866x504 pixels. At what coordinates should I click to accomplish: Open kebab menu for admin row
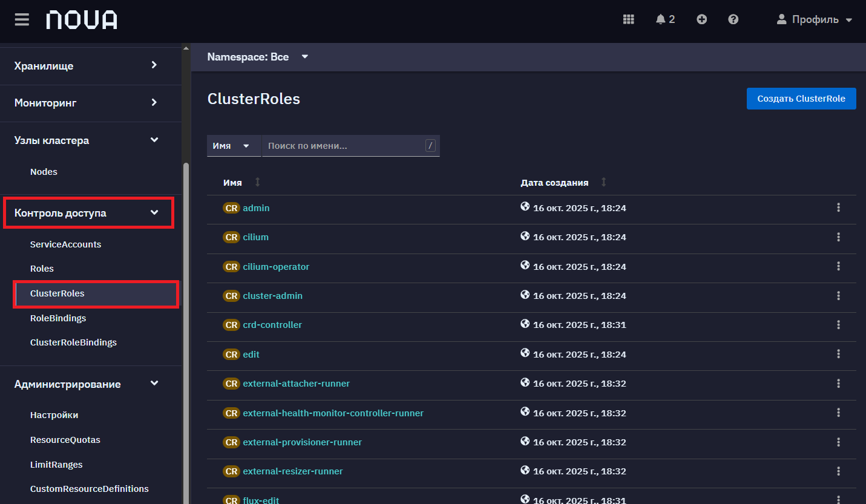tap(838, 208)
